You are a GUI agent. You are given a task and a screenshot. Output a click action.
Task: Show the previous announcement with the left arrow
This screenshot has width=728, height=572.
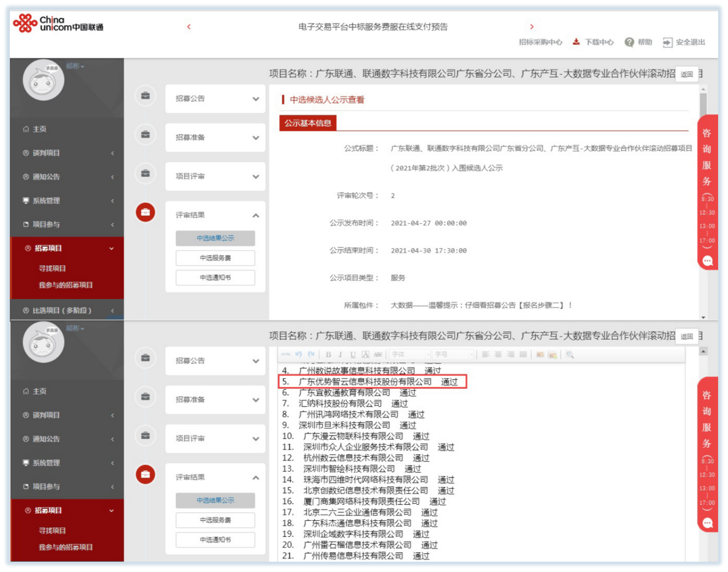click(189, 27)
